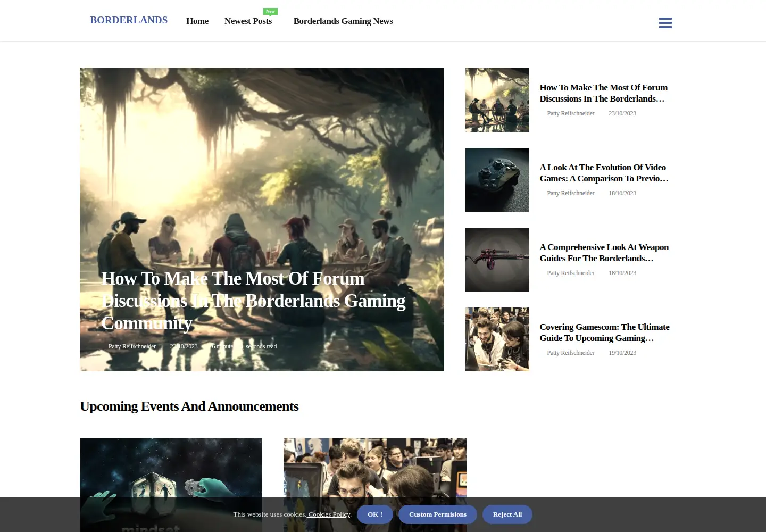Click author name under Weapon Guides article
Viewport: 766px width, 532px height.
571,273
